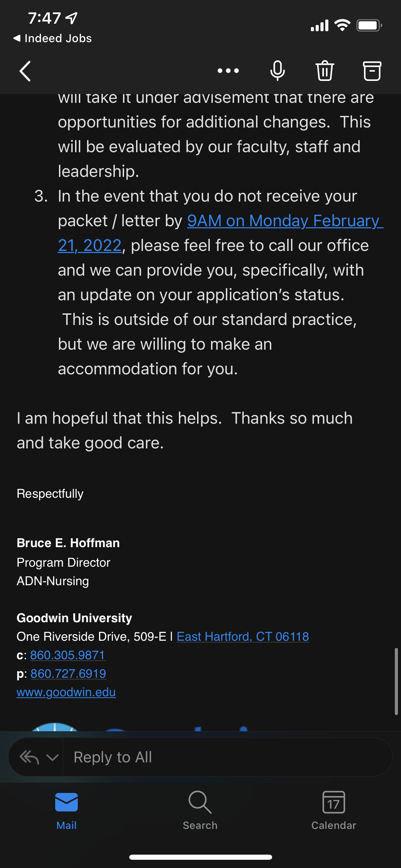Return to Indeed Jobs app
401x868 pixels.
(x=52, y=38)
